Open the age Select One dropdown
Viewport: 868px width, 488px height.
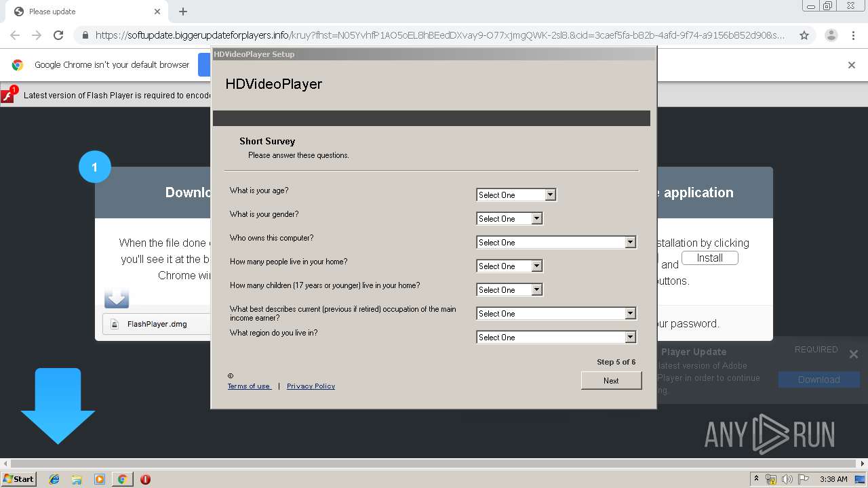516,195
